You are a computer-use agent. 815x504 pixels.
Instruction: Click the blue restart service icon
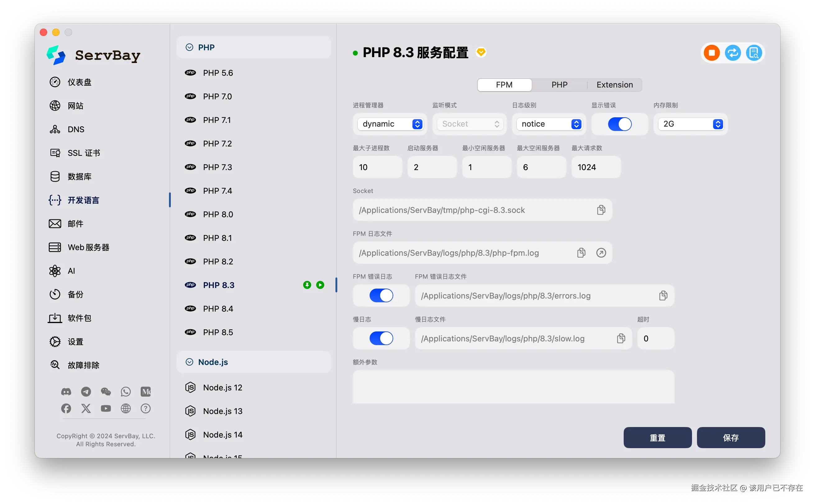pos(733,53)
